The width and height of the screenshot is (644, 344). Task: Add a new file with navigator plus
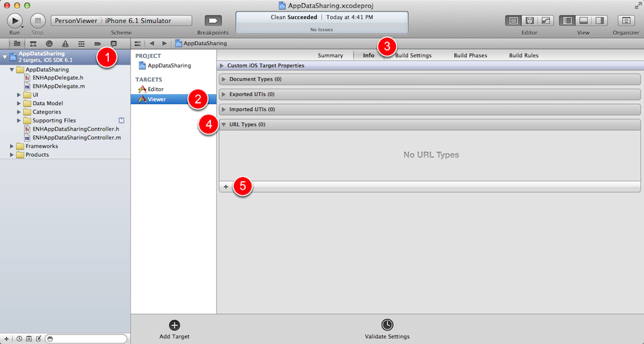coord(6,339)
